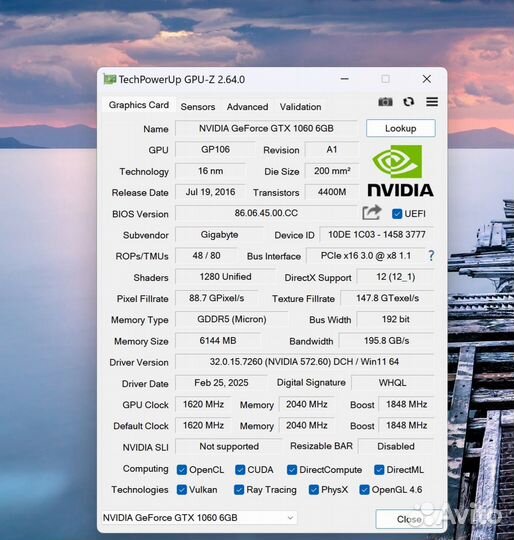Toggle the DirectCompute checkbox

pos(292,470)
